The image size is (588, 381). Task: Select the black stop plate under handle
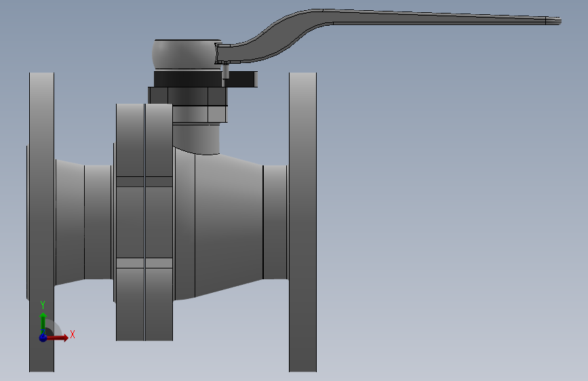pos(205,79)
